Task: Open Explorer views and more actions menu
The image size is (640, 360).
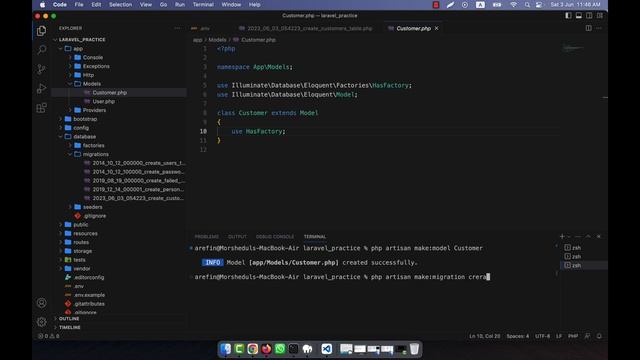Action: [177, 28]
